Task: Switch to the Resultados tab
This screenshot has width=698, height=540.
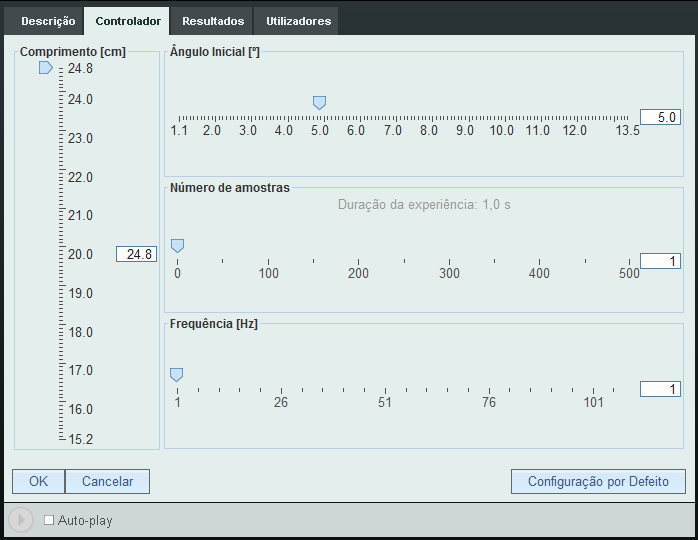Action: click(x=213, y=21)
